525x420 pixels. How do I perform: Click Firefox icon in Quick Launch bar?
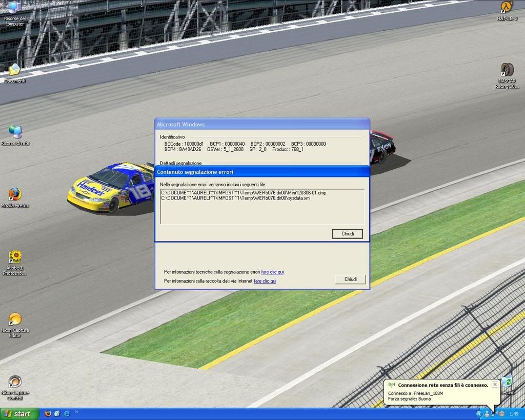(x=48, y=413)
